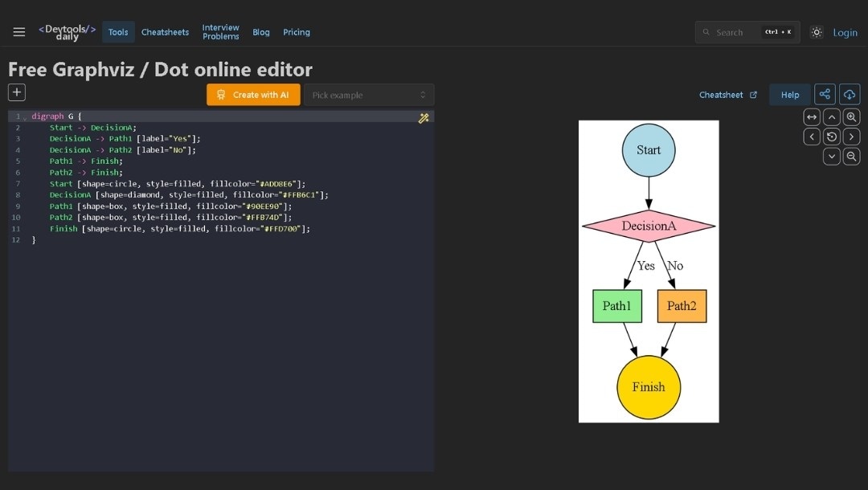
Task: Click the fillcolor "#ADD8E6" value in code
Action: tap(276, 184)
